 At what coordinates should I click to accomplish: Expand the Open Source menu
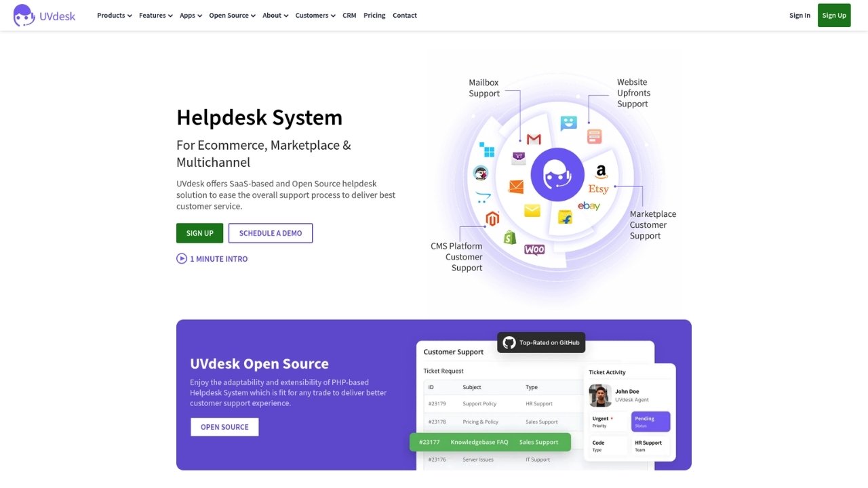(x=232, y=15)
